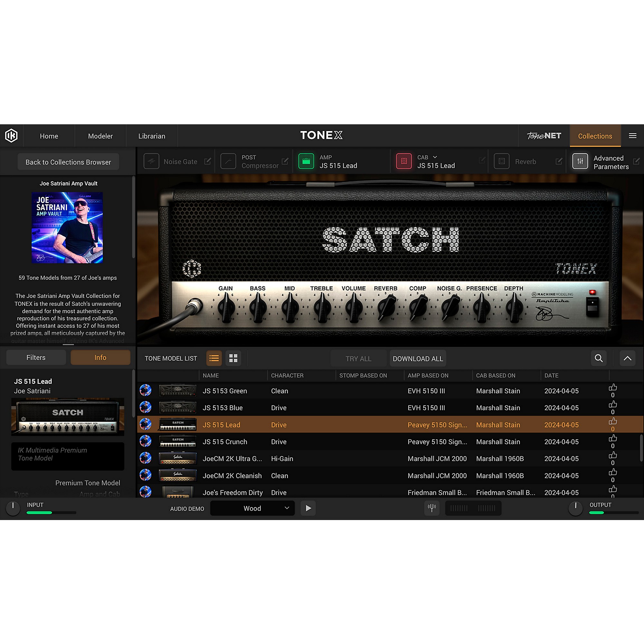
Task: Open Advanced Parameters edit pencil icon
Action: coord(636,161)
